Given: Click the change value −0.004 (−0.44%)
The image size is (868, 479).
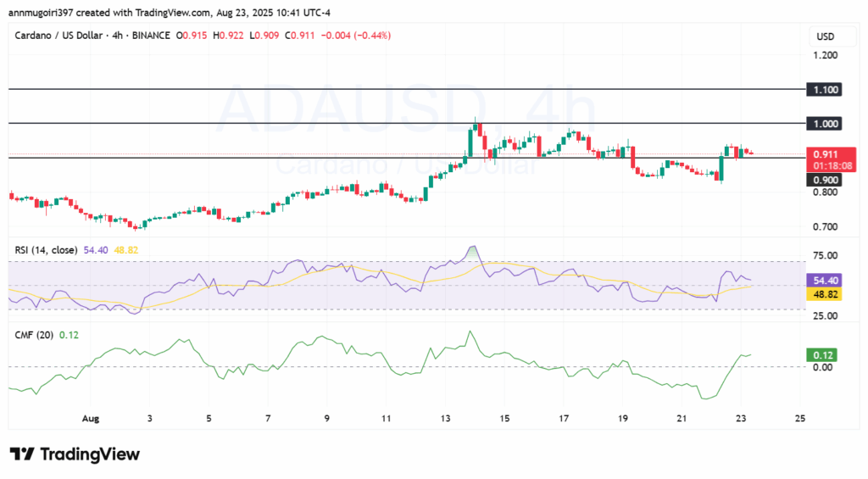Looking at the screenshot, I should (x=356, y=36).
